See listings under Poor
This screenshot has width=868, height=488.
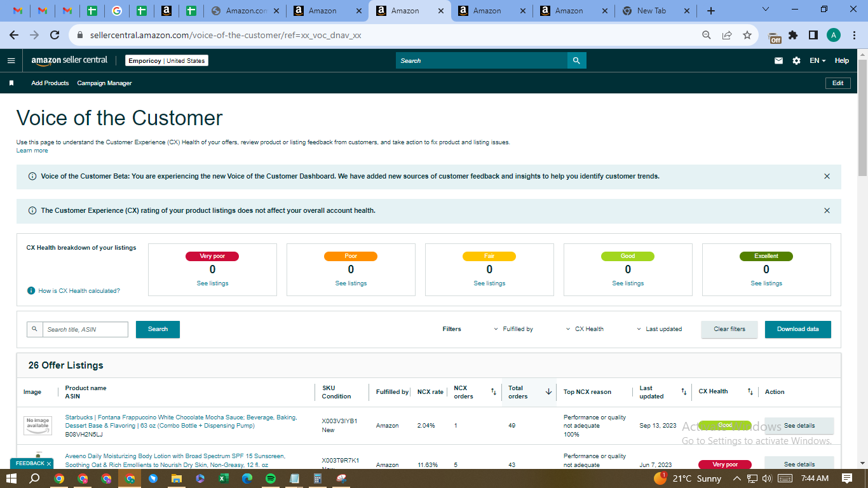351,283
